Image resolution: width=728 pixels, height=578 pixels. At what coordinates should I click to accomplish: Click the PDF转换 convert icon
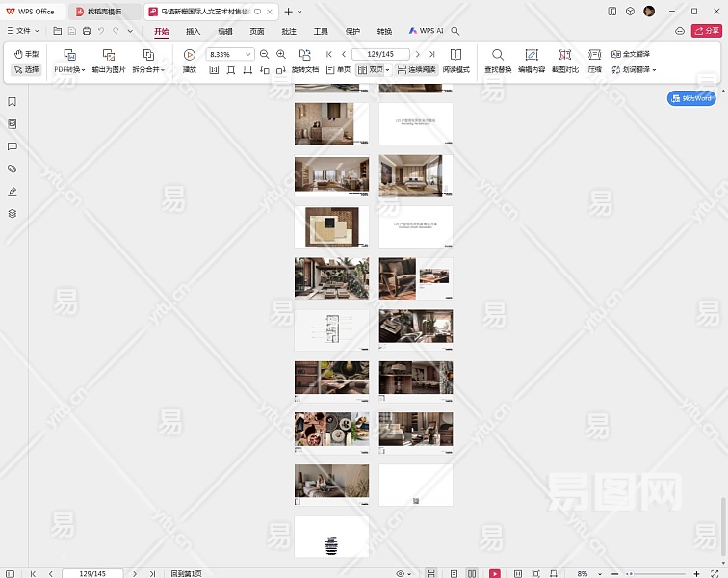(68, 56)
